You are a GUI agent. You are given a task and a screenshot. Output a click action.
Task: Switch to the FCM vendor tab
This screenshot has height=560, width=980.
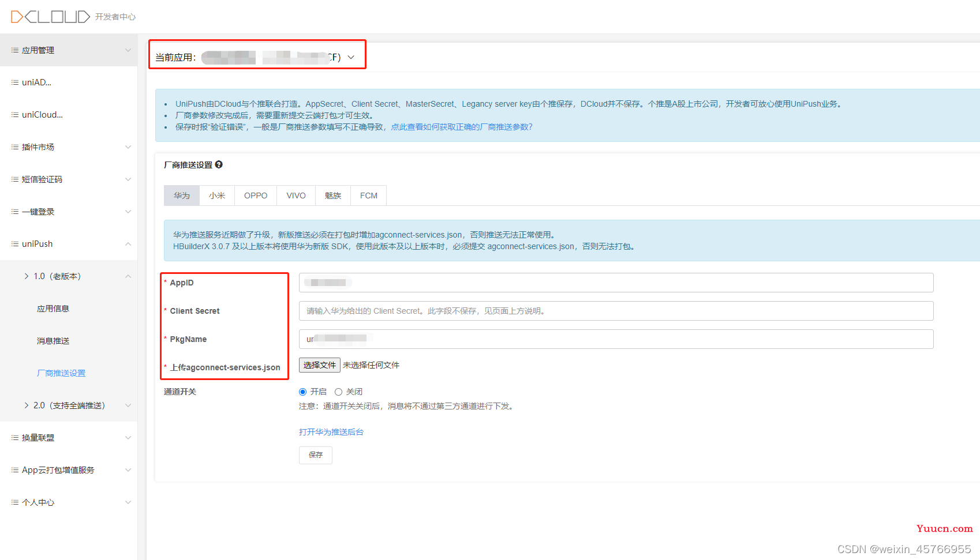point(369,196)
